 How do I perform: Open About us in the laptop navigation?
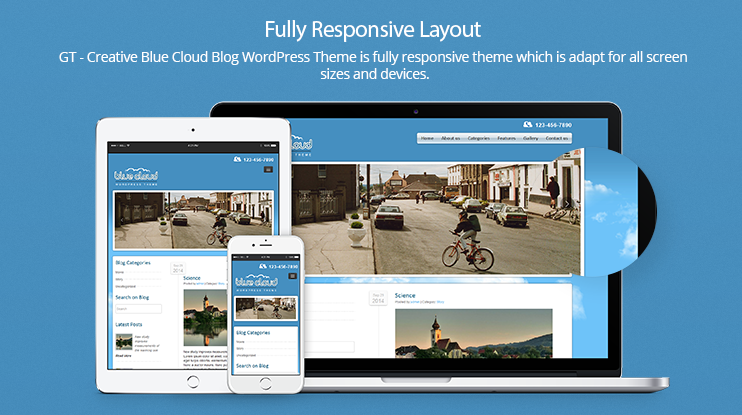pyautogui.click(x=450, y=138)
